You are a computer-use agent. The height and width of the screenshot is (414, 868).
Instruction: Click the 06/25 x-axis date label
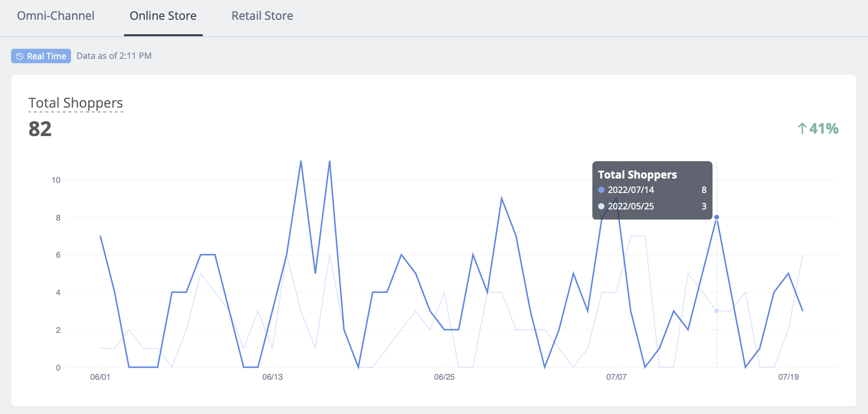444,377
